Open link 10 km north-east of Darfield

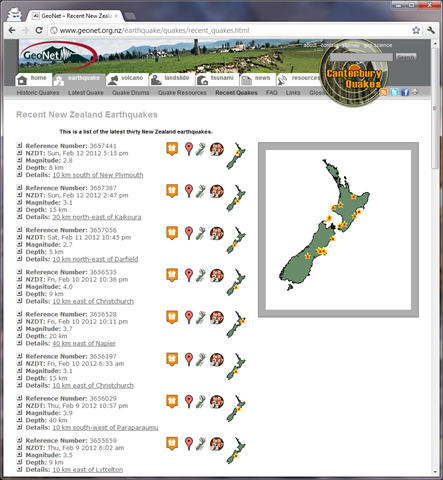(x=95, y=259)
